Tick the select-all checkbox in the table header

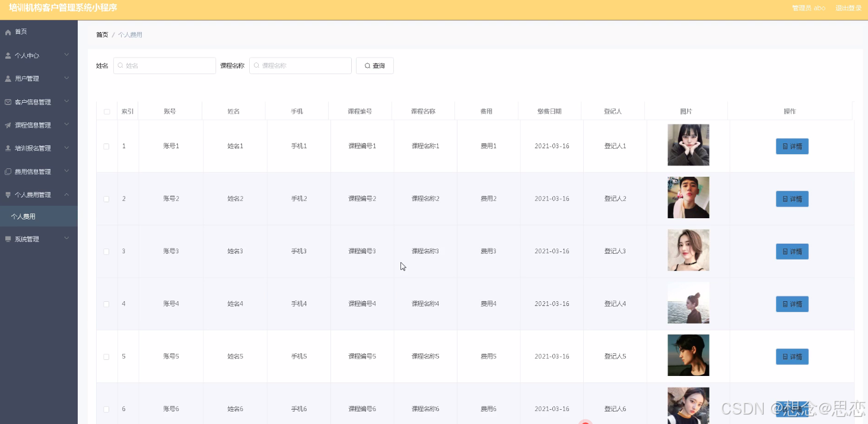[107, 111]
